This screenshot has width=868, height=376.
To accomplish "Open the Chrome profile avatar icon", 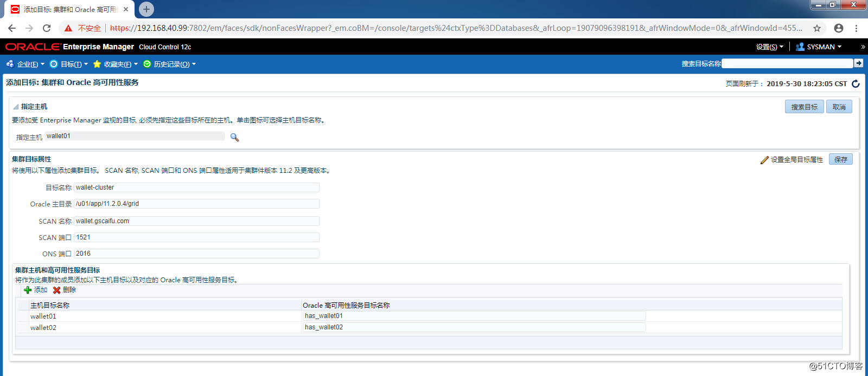I will point(839,28).
